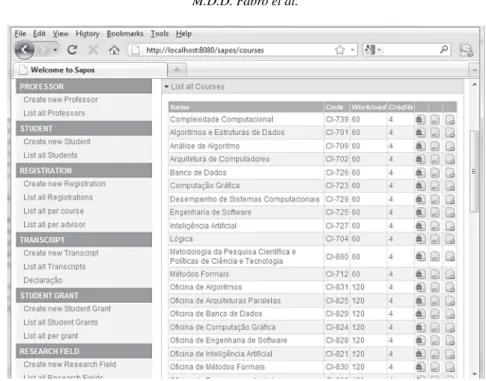This screenshot has height=381, width=486.
Task: Collapse the List all Courses panel triangle
Action: coord(166,87)
